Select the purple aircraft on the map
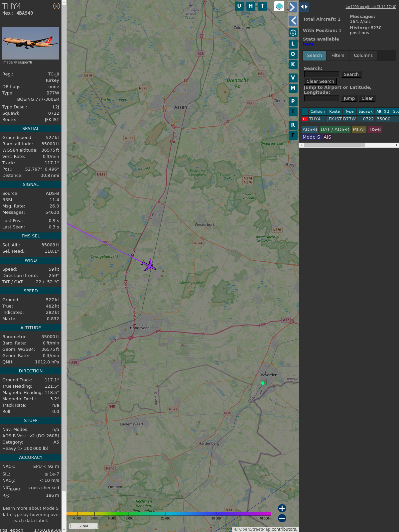Screen dimensions: 399x532 (x=149, y=265)
